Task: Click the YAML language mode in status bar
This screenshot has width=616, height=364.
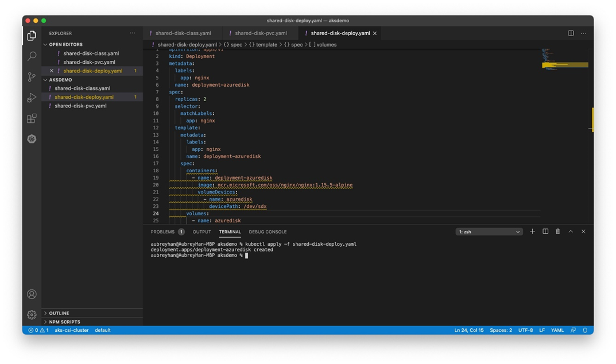Action: pos(557,330)
